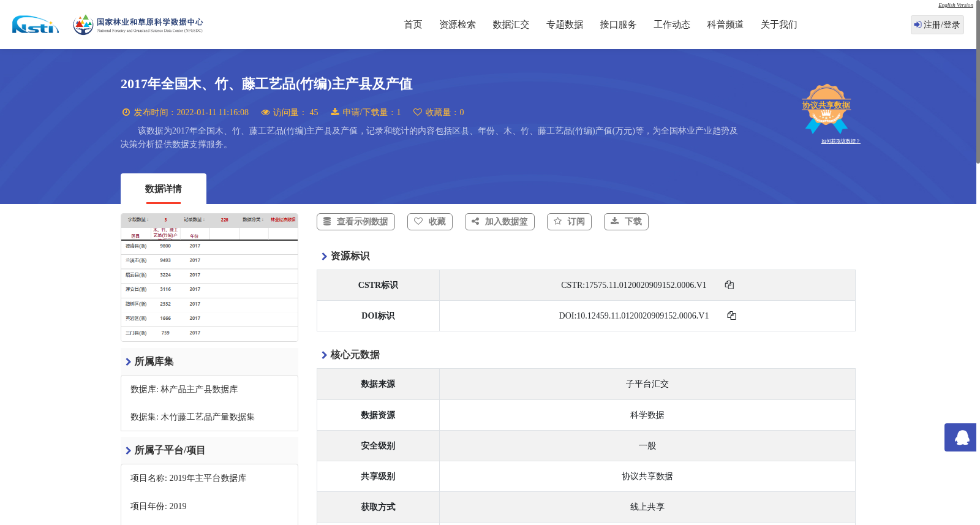Click the 访问量 eye icon
Screen dimensions: 980x525
tap(265, 112)
